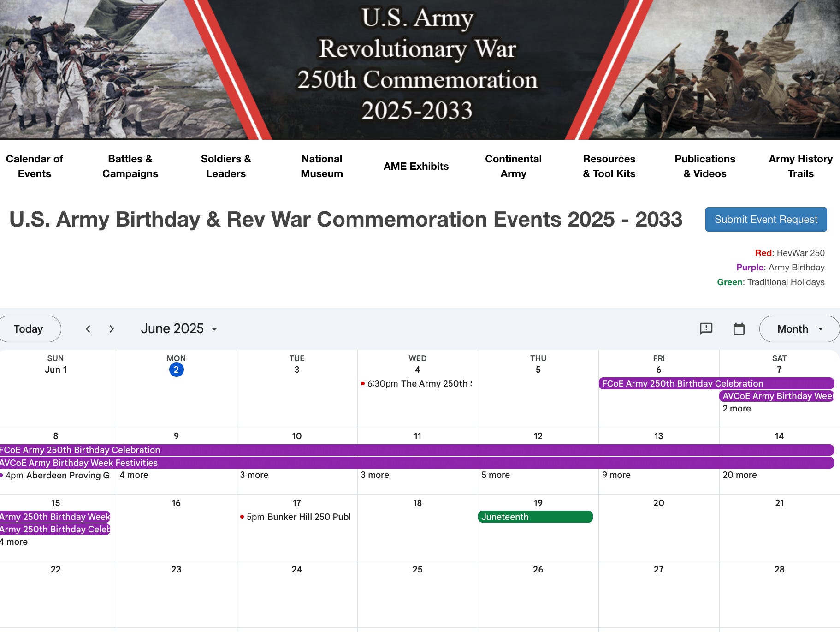840x632 pixels.
Task: Open Army 250th Birthday Celeb event June 15
Action: coord(55,529)
